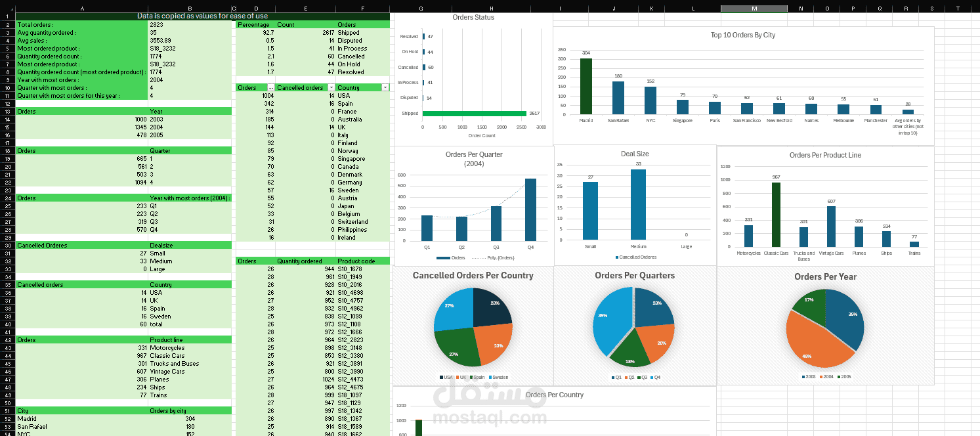This screenshot has height=436, width=980.
Task: Click the 'Product code' header cell
Action: click(x=363, y=261)
